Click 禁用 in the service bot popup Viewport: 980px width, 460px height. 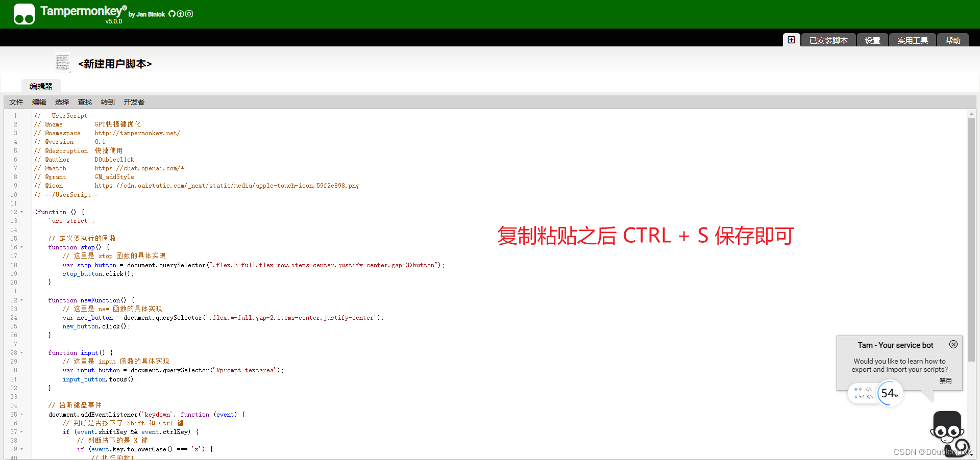945,380
